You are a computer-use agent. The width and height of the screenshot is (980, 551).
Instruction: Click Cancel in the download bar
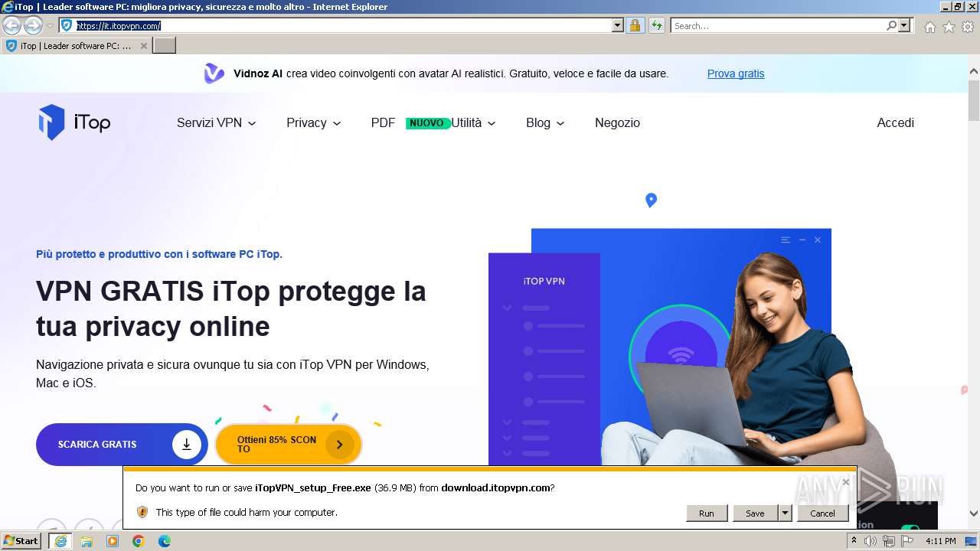822,513
